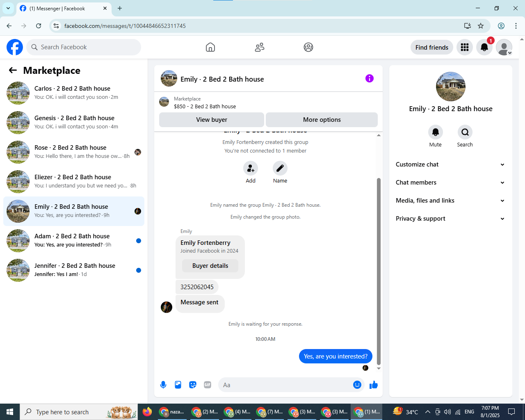Image resolution: width=525 pixels, height=420 pixels.
Task: Choose a sticker icon
Action: 193,385
